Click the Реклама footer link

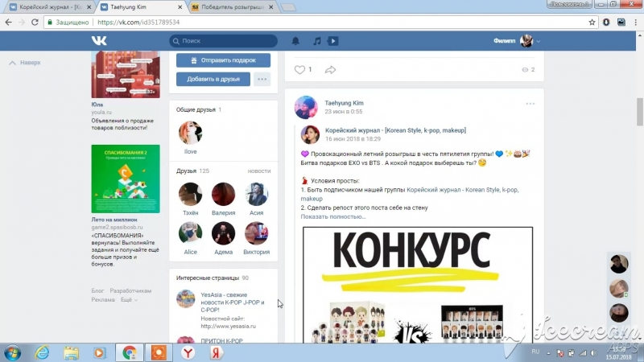[103, 299]
